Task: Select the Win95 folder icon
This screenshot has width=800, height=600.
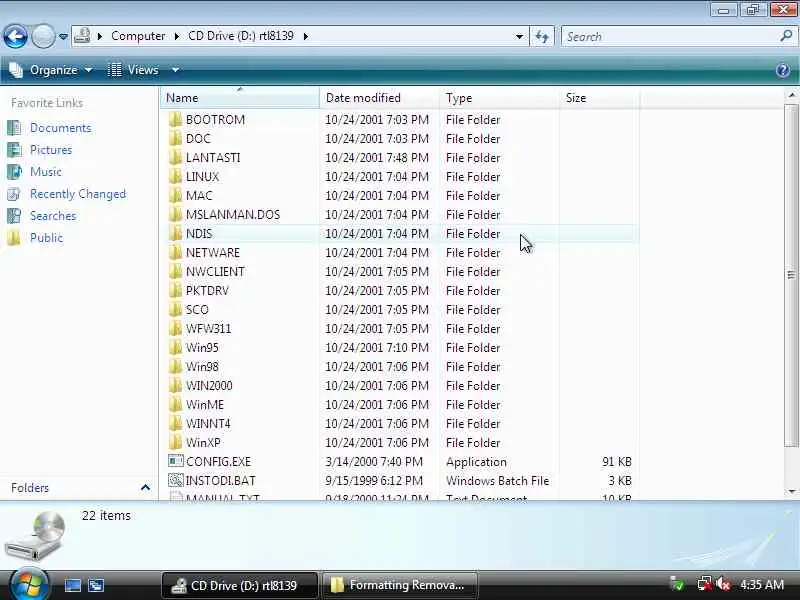Action: click(x=175, y=347)
